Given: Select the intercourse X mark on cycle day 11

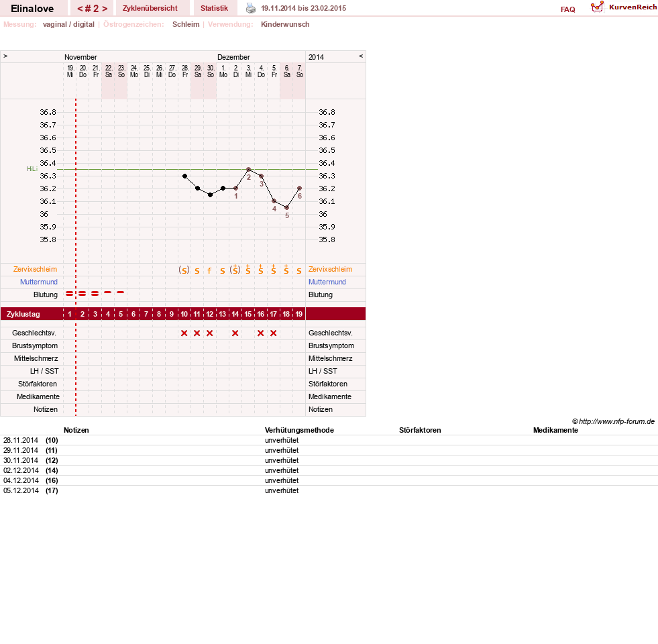Looking at the screenshot, I should 197,333.
